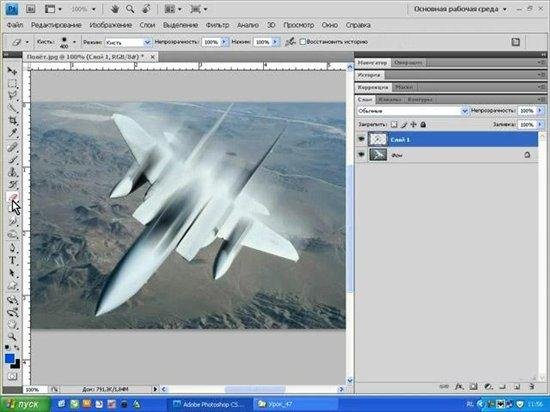This screenshot has height=412, width=550.
Task: Select the Crop tool
Action: point(12,121)
